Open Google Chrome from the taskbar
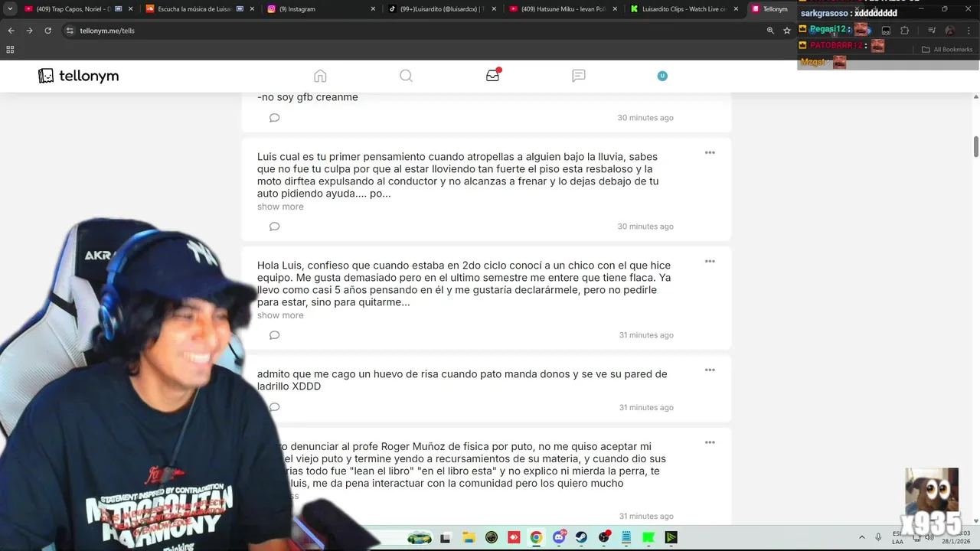 tap(536, 537)
